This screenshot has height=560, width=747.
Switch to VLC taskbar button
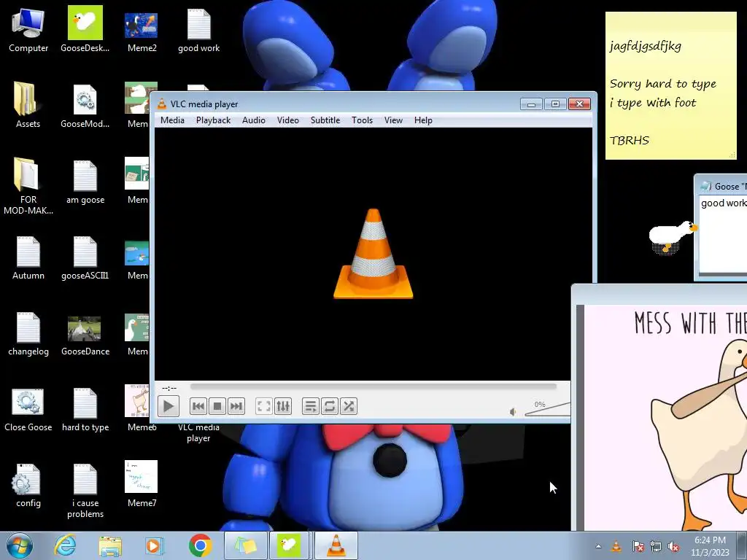tap(336, 545)
